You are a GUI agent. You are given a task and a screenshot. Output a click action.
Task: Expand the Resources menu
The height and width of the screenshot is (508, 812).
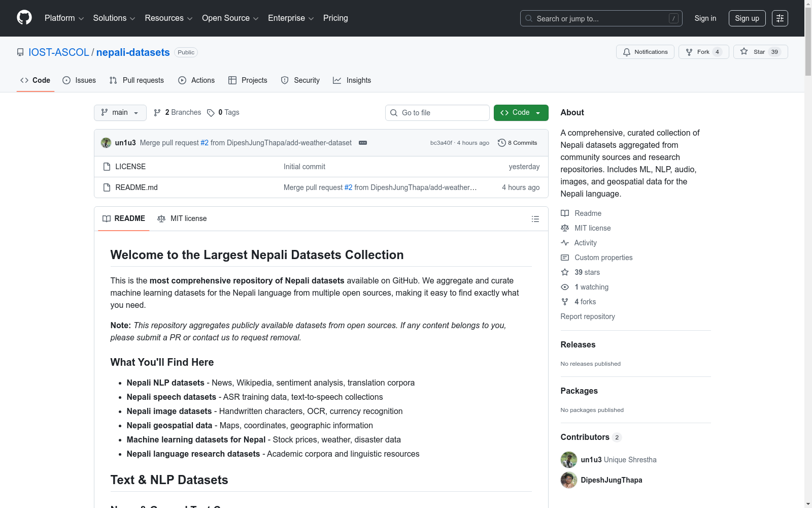coord(168,18)
